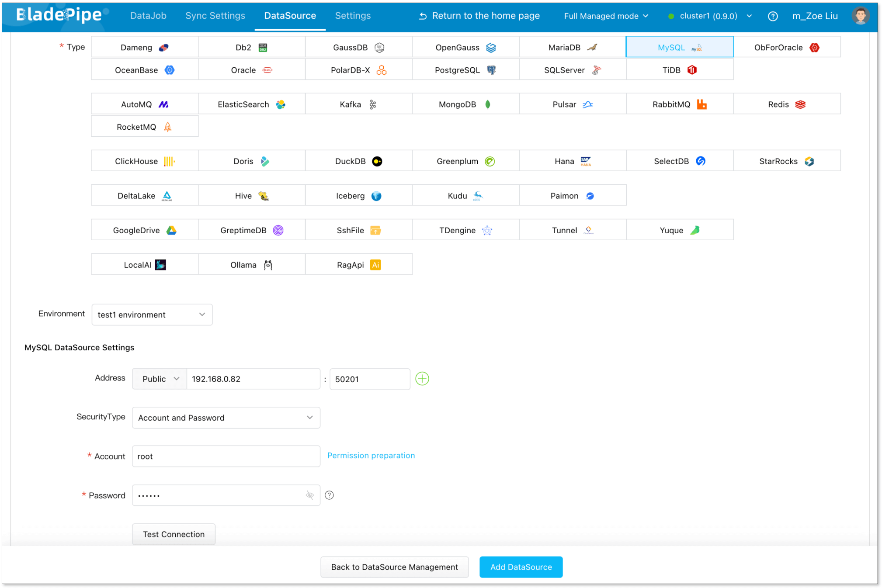882x588 pixels.
Task: Click the green plus add-address icon
Action: [422, 379]
